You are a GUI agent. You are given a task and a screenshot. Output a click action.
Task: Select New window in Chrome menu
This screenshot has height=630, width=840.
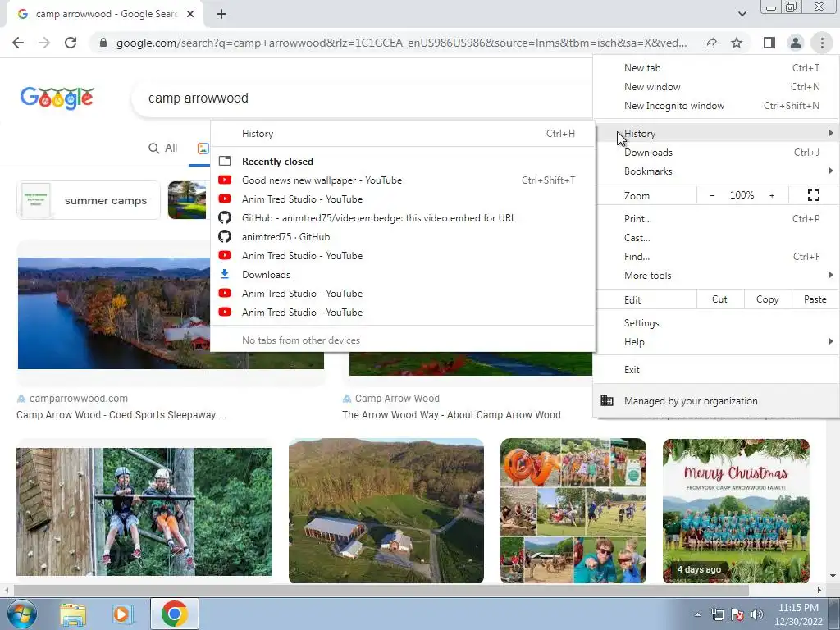(716, 87)
